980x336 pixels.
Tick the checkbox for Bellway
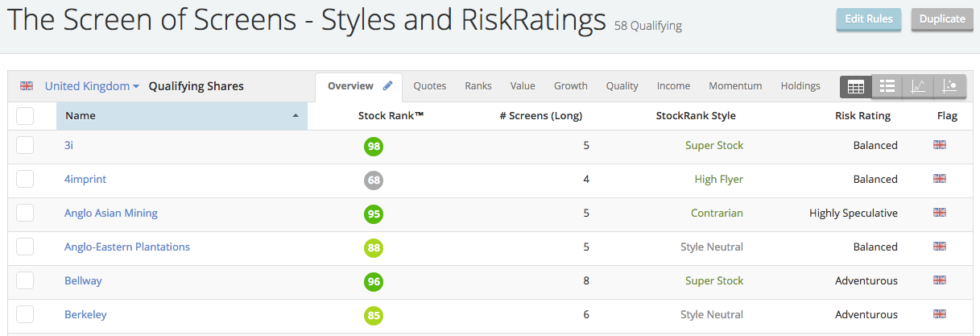coord(25,280)
